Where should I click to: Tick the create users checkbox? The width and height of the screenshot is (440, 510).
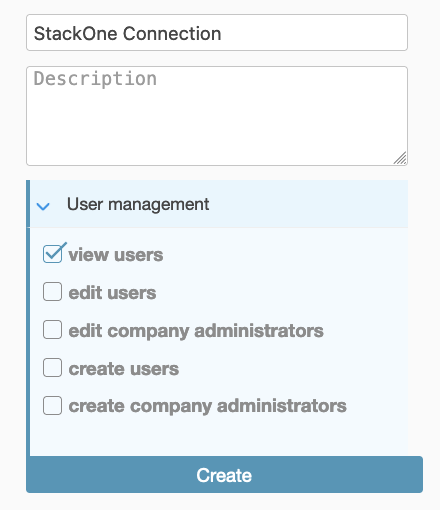[x=52, y=368]
